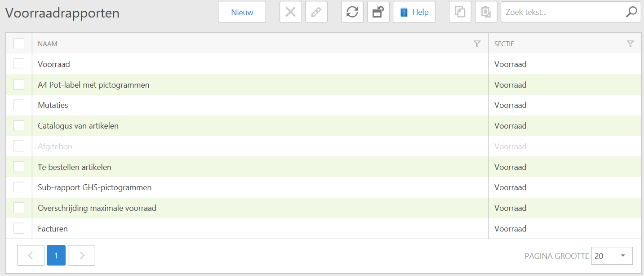
Task: Focus the Zoek tekst search field
Action: 562,12
